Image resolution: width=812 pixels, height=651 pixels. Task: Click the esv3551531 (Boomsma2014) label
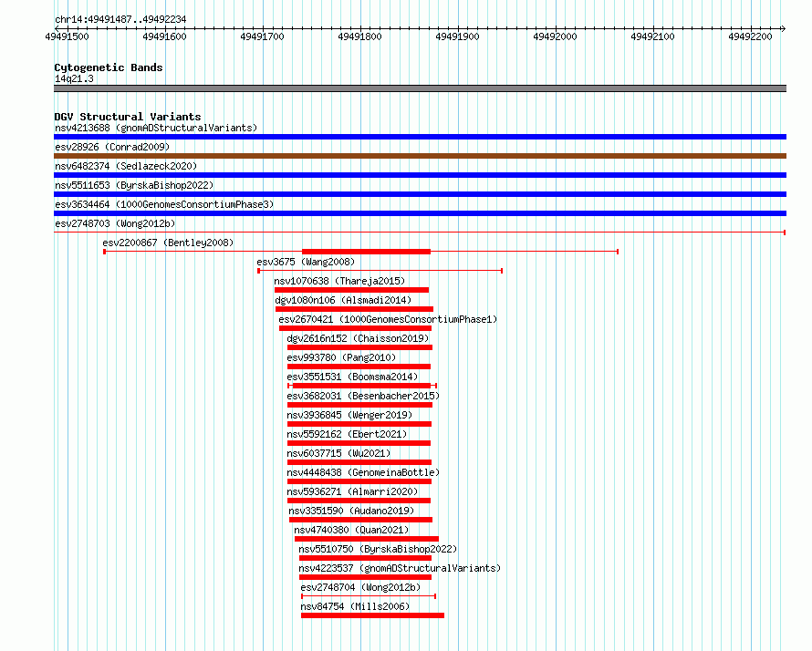click(352, 377)
